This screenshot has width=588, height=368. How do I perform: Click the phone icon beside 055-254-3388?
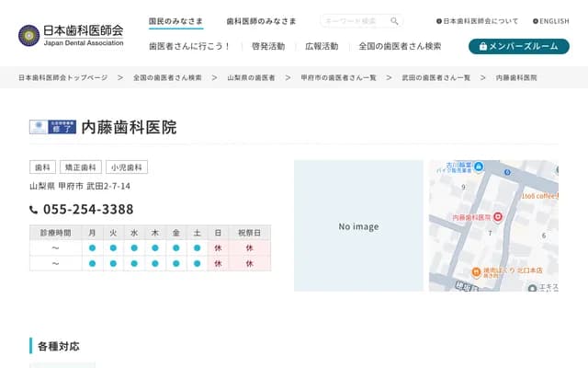(34, 210)
